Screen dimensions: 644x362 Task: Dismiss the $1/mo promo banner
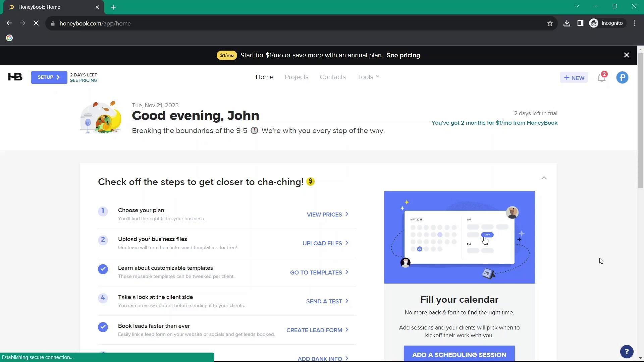626,55
